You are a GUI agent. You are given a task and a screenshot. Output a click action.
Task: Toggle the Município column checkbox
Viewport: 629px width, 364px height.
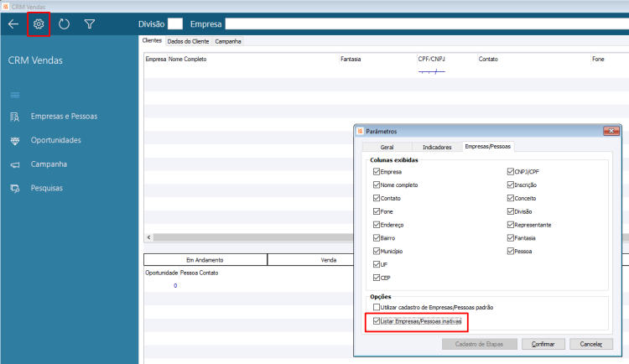pos(377,252)
